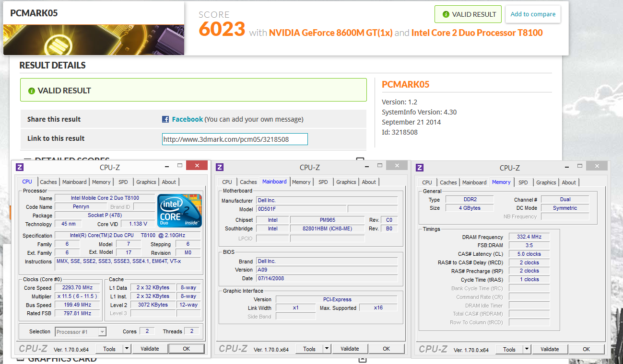
Task: Click the Core Speed value 2293.70 MHz
Action: tap(77, 287)
